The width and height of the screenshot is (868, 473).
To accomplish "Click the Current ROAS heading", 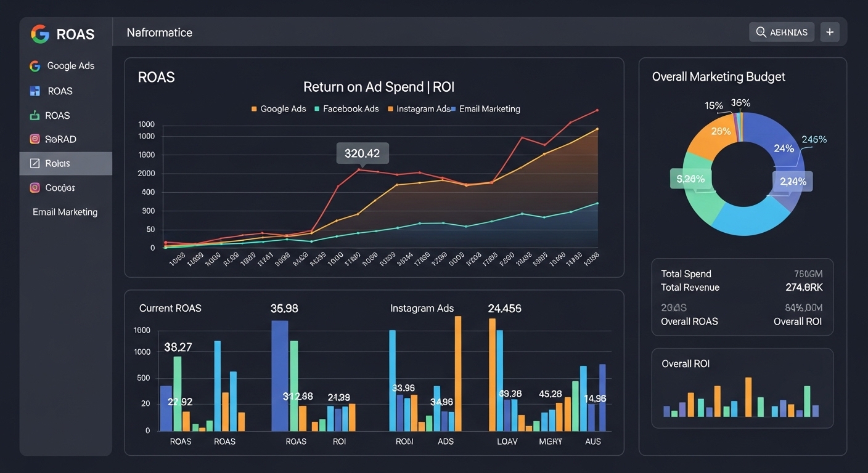I will coord(170,308).
